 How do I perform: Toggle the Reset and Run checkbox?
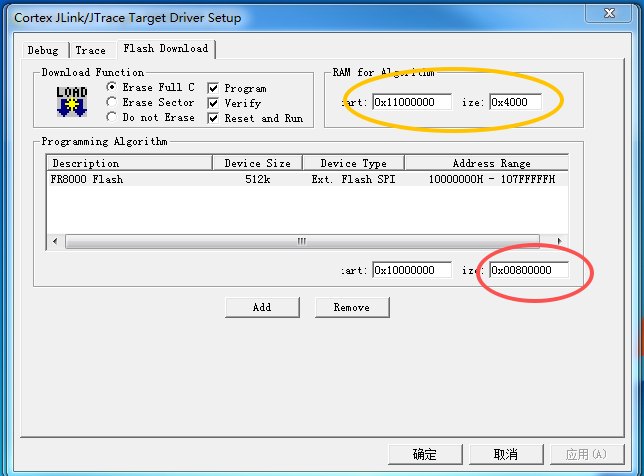pyautogui.click(x=213, y=118)
